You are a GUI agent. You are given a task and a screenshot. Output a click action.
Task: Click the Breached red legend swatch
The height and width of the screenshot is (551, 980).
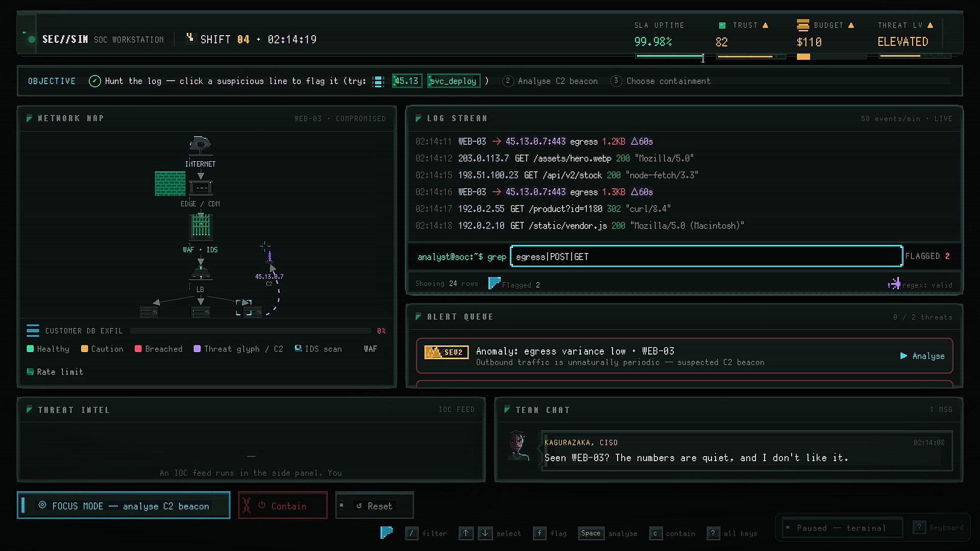click(138, 349)
